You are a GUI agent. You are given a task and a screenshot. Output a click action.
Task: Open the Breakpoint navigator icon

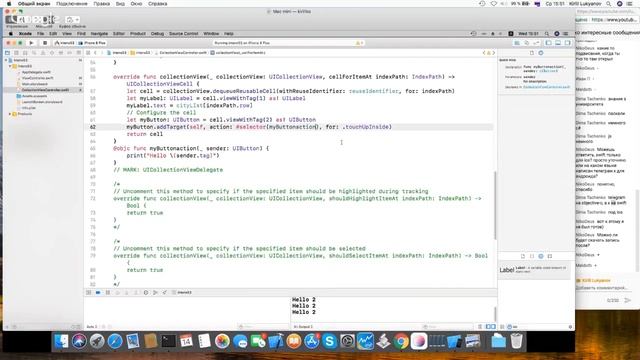point(70,53)
